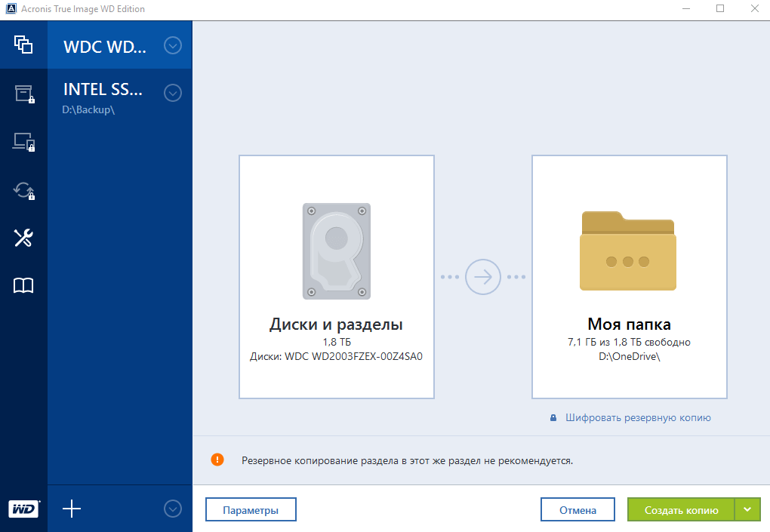Open the Создать копию dropdown arrow
The image size is (770, 532).
[747, 509]
